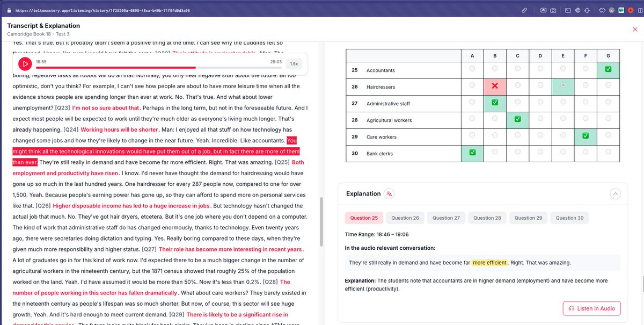Viewport: 644px width, 325px height.
Task: Click the padlock site security icon
Action: click(x=9, y=10)
